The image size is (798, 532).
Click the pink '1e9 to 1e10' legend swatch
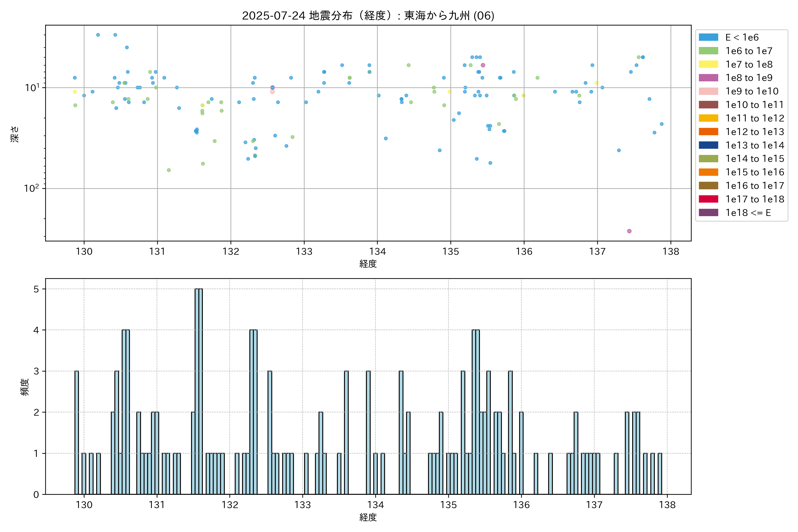(x=708, y=91)
